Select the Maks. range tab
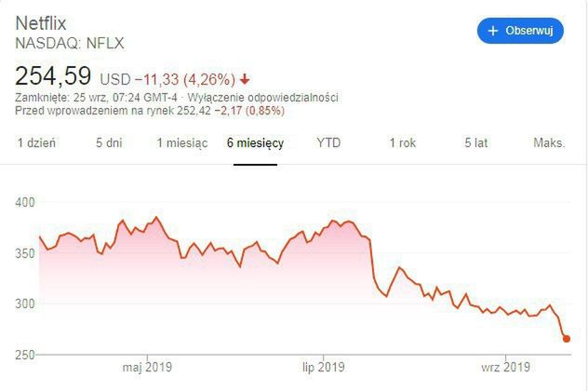This screenshot has height=391, width=588. click(549, 142)
